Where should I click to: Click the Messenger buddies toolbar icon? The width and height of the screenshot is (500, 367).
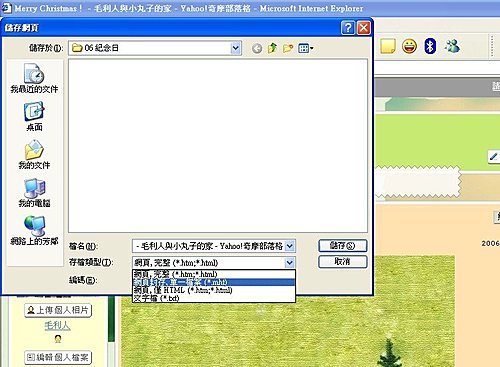point(452,46)
